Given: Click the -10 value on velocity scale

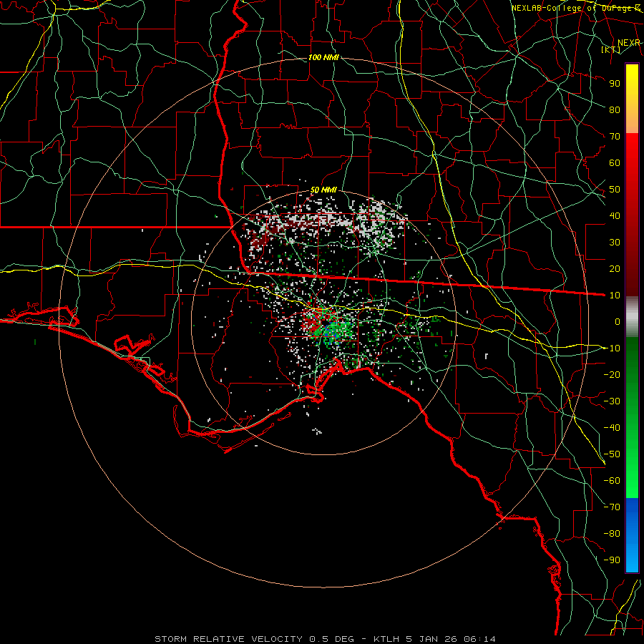Looking at the screenshot, I should click(612, 348).
